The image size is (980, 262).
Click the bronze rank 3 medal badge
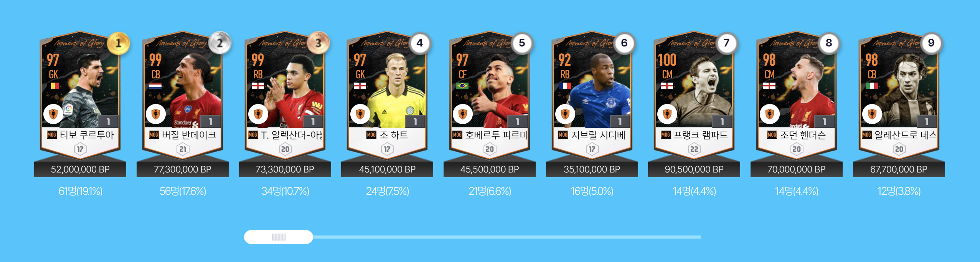pyautogui.click(x=318, y=43)
